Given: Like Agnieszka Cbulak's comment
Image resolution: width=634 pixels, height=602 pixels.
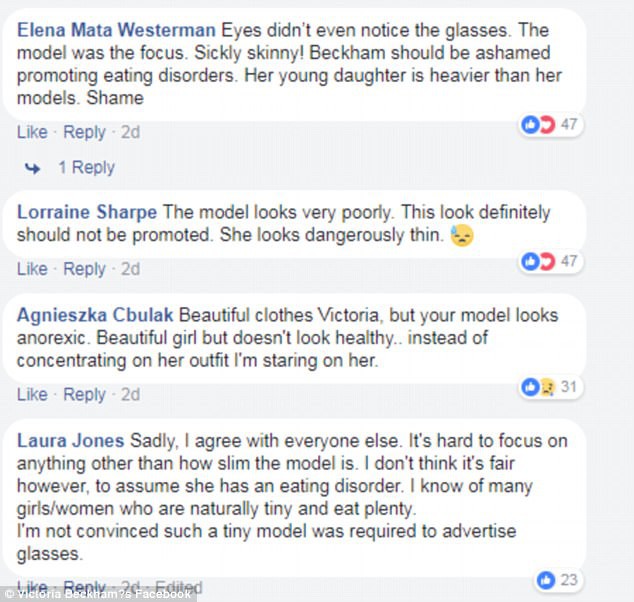Looking at the screenshot, I should click(32, 395).
